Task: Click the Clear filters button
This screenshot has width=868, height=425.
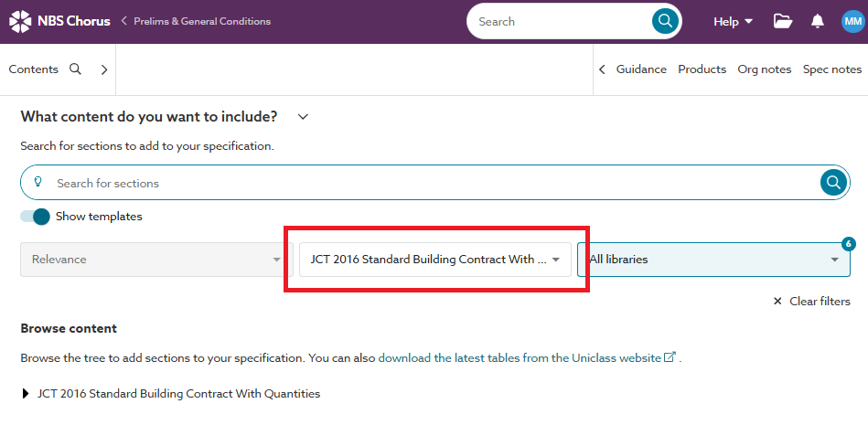Action: (x=811, y=302)
